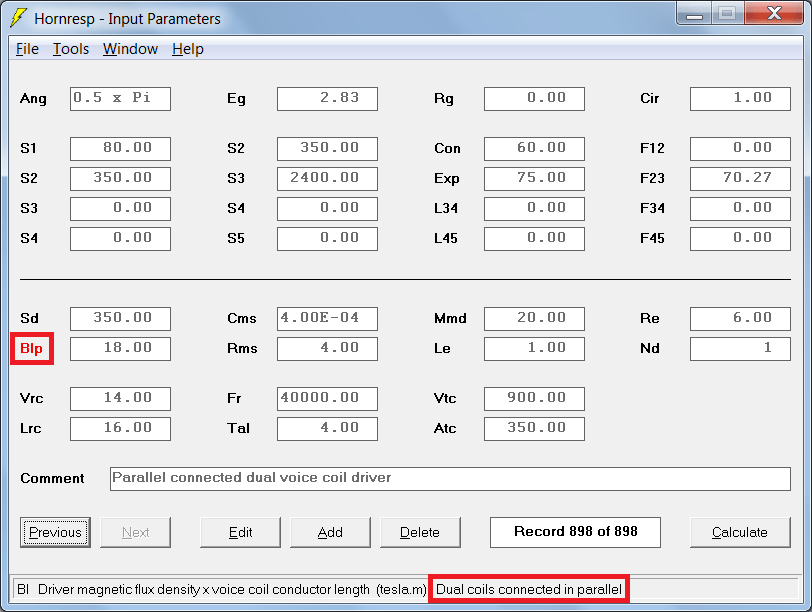Click the Bl description in status bar
This screenshot has height=612, width=812.
(222, 589)
